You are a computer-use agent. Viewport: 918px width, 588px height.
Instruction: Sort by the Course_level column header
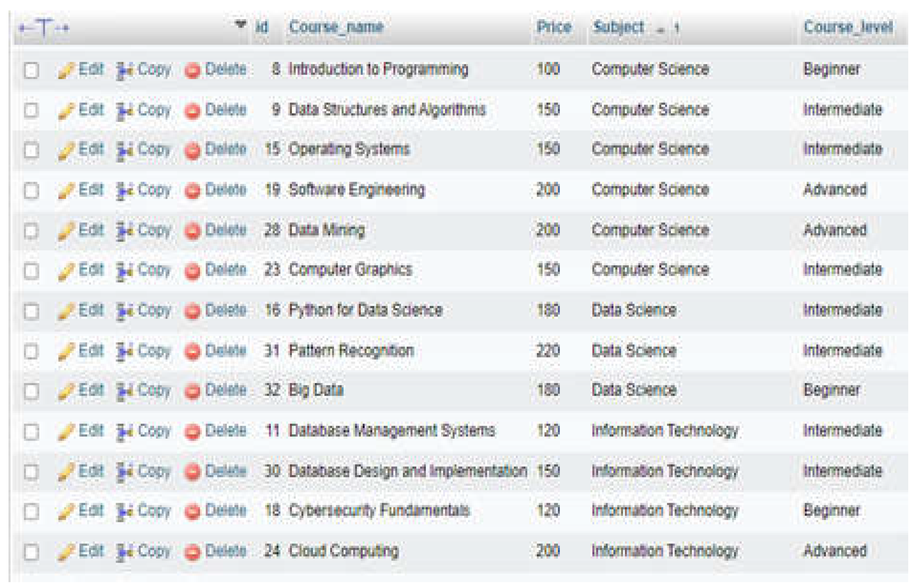tap(848, 27)
